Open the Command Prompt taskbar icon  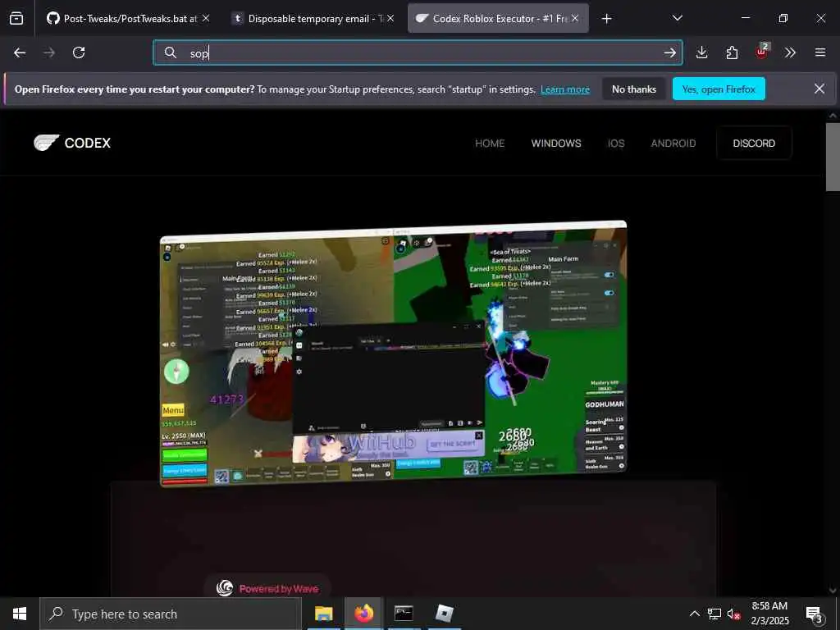(x=404, y=614)
